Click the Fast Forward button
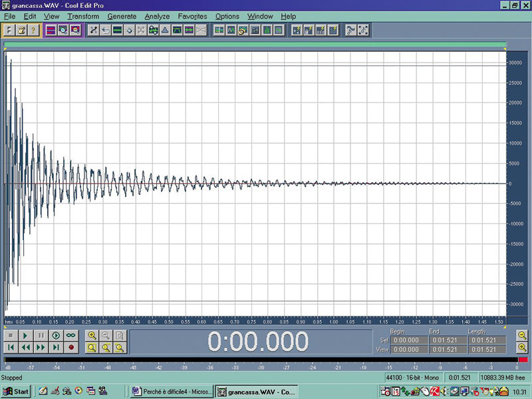Screen dimensions: 532x399 (41, 347)
